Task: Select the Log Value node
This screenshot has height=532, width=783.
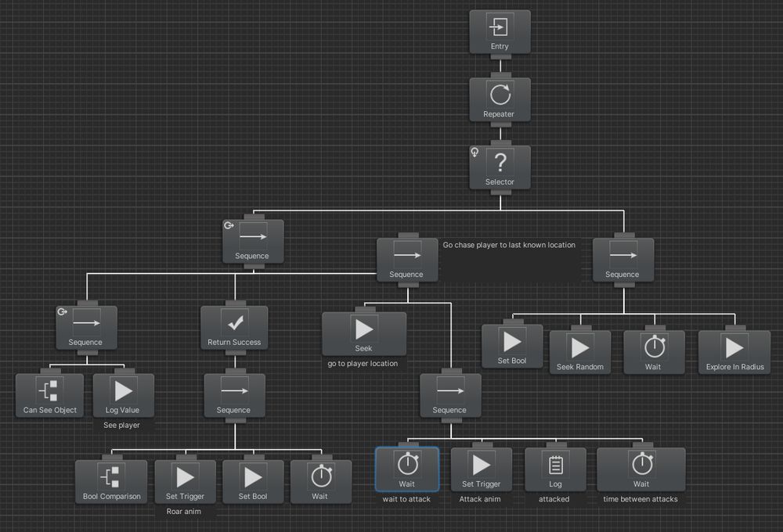Action: [124, 396]
